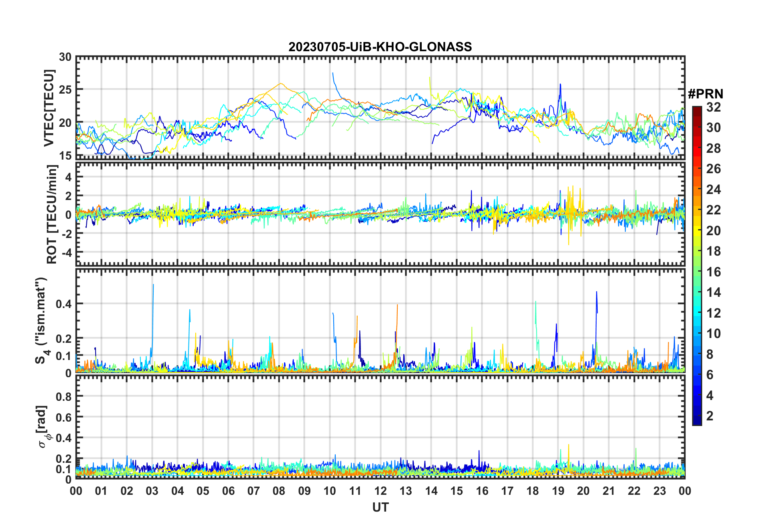Click the plot title 20230705-UiB-KHO-GLONASS
Image resolution: width=761 pixels, height=532 pixels.
click(x=380, y=47)
